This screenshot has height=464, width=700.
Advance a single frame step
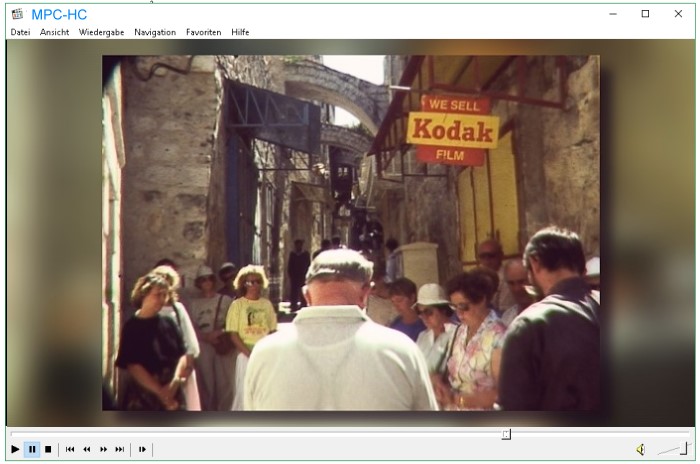(x=142, y=449)
